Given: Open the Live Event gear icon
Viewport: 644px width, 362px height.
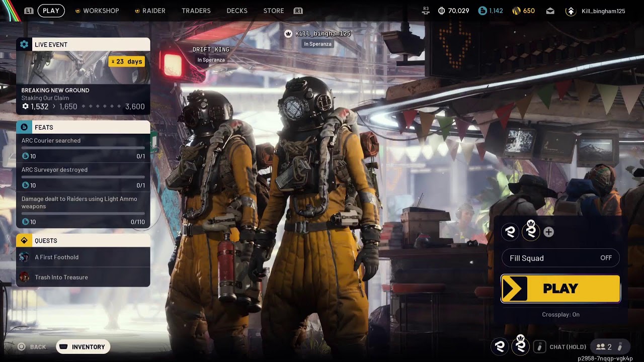Looking at the screenshot, I should click(x=24, y=44).
